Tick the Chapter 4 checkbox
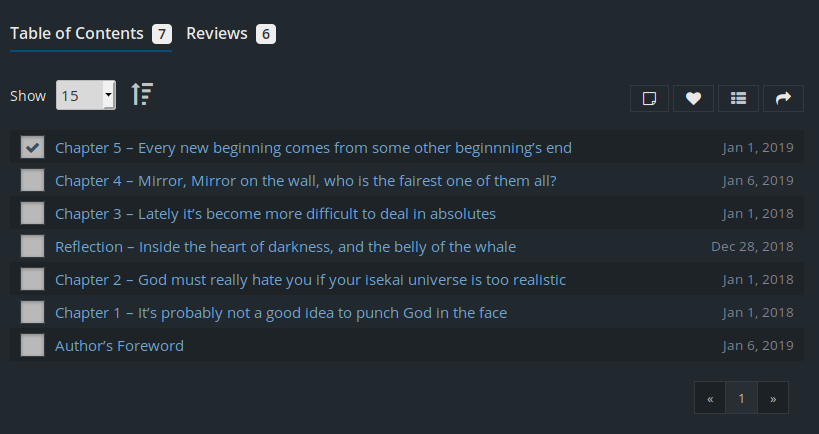The width and height of the screenshot is (819, 434). pos(32,181)
